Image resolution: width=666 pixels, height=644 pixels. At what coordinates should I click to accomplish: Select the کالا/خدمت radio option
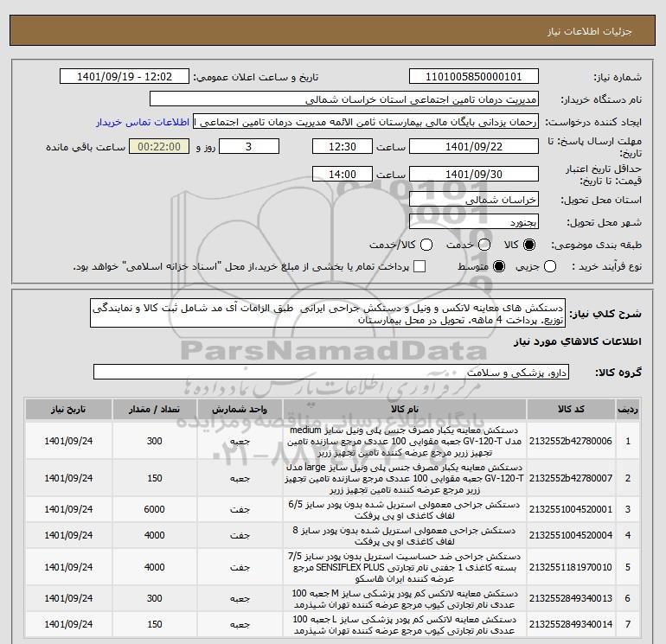pyautogui.click(x=426, y=245)
